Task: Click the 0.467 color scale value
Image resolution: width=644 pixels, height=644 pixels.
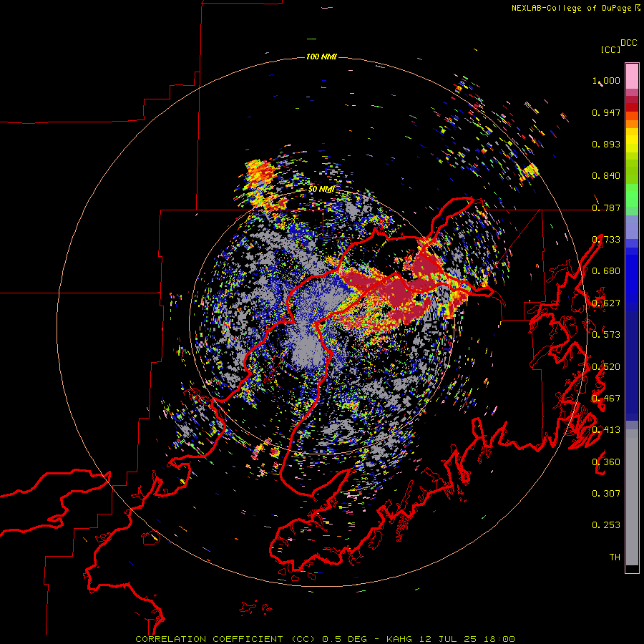Action: tap(606, 399)
